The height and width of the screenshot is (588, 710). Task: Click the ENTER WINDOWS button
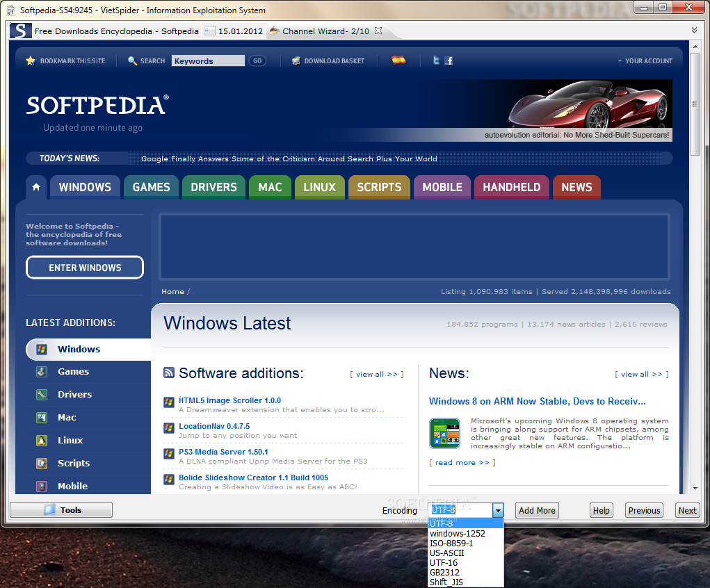pyautogui.click(x=85, y=268)
